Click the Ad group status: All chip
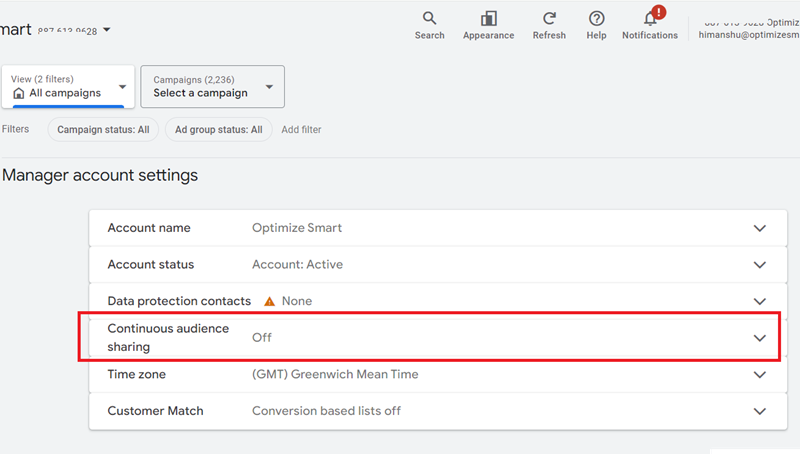This screenshot has width=800, height=454. [218, 129]
